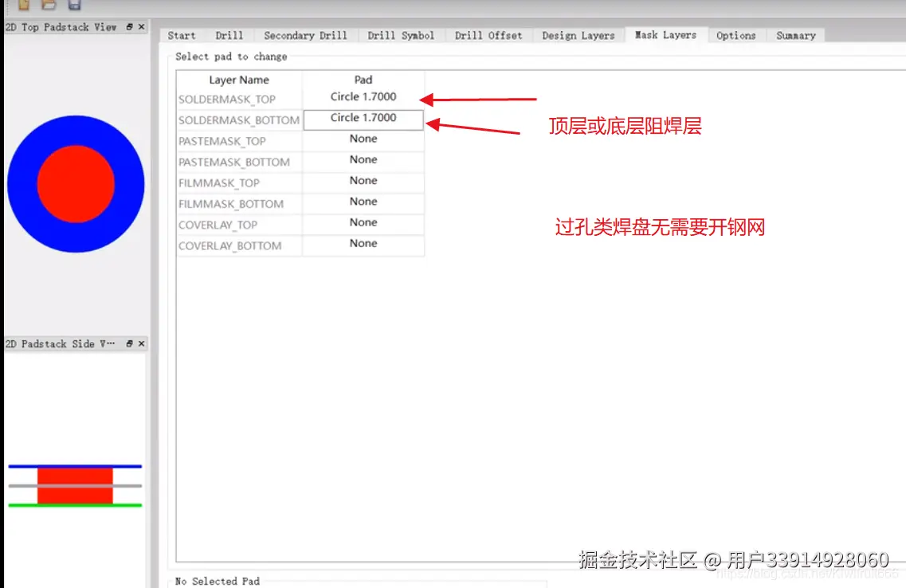906x588 pixels.
Task: Click the COVERLAY_TOP layer name
Action: pyautogui.click(x=218, y=225)
